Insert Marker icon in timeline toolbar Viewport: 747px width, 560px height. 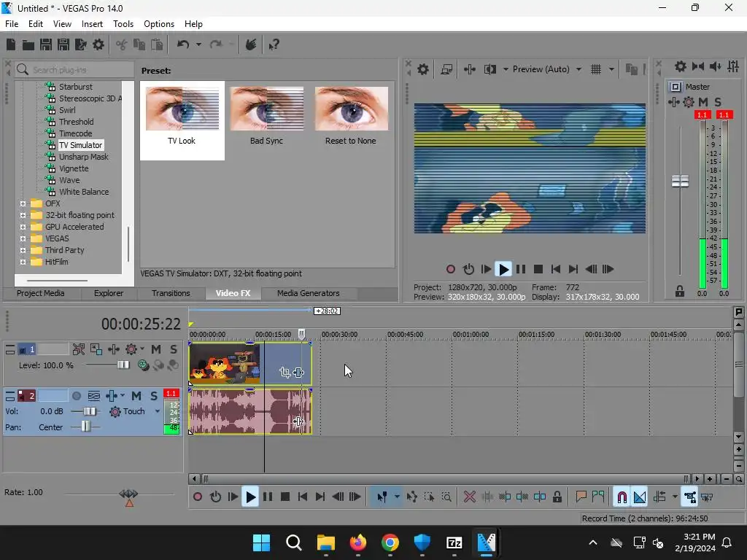coord(580,497)
